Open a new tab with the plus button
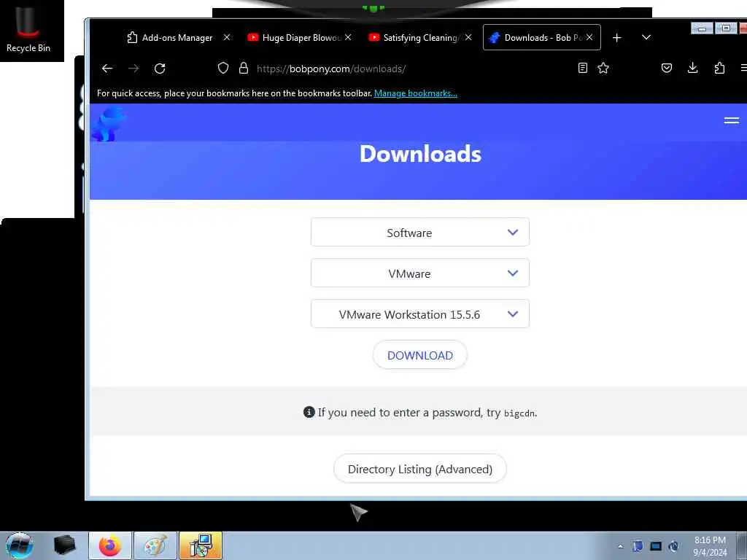Image resolution: width=747 pixels, height=560 pixels. [x=617, y=38]
